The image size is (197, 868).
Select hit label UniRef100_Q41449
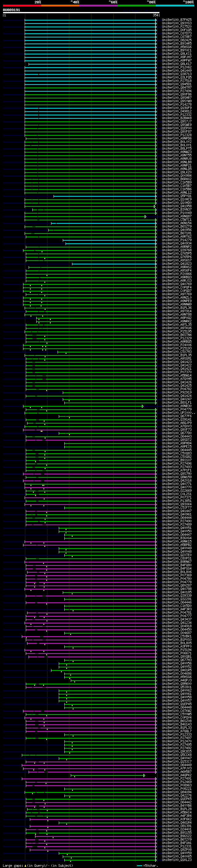point(177,71)
